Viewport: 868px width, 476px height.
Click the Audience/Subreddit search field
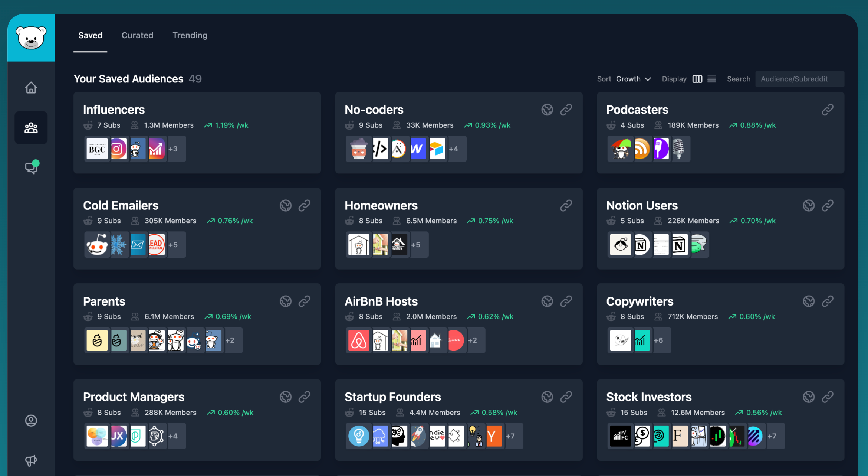pyautogui.click(x=799, y=79)
